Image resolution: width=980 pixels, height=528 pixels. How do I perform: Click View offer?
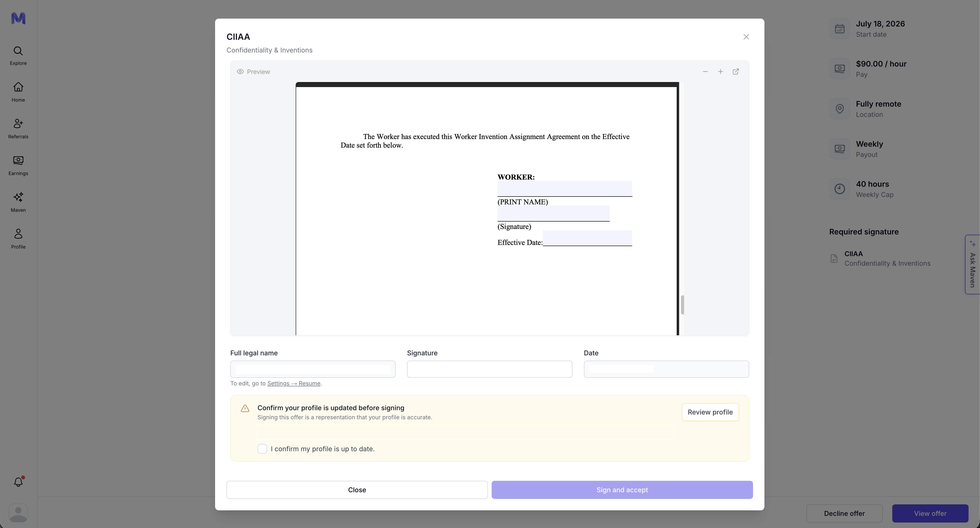coord(930,513)
